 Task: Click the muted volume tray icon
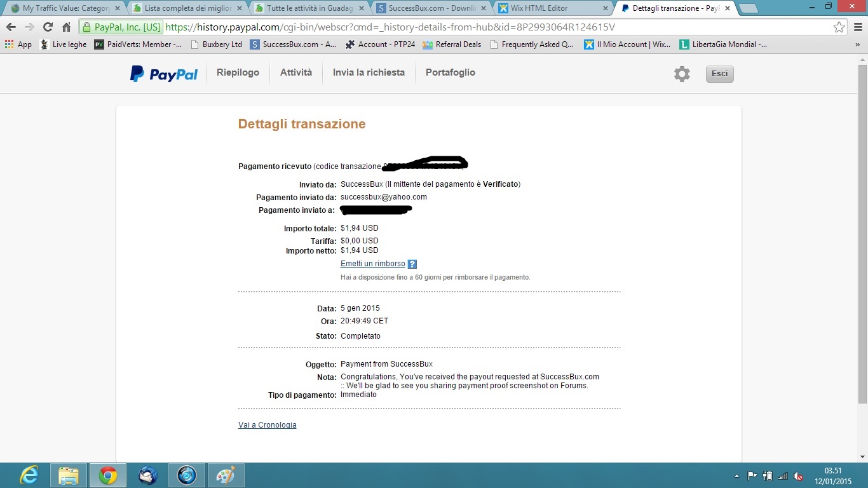click(x=798, y=476)
